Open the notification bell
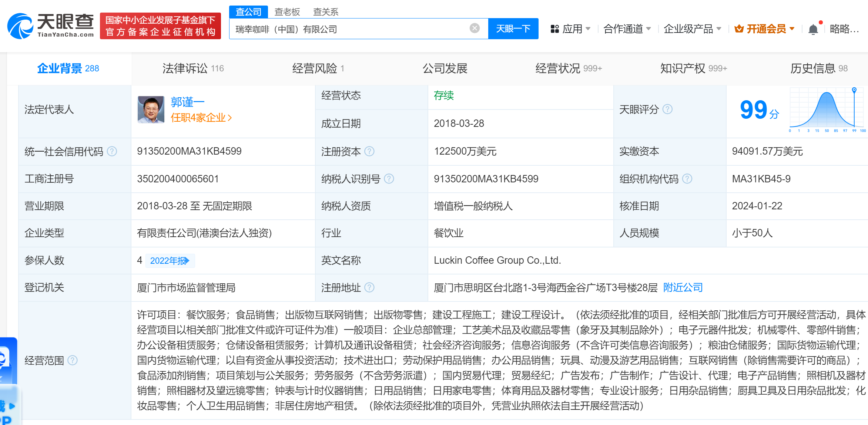 point(813,29)
